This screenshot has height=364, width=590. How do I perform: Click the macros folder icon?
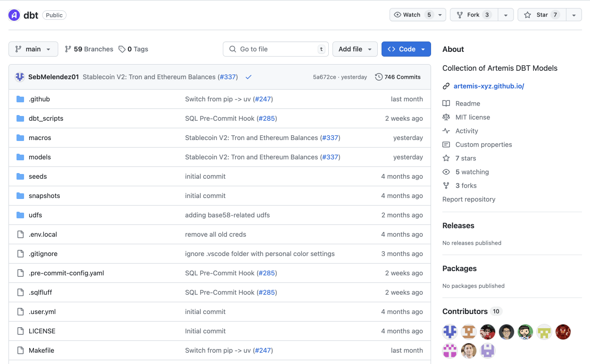[20, 138]
